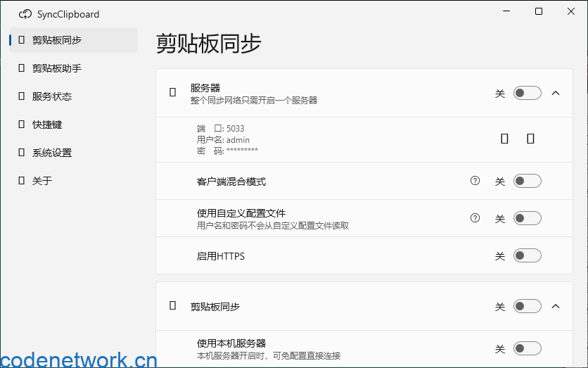Open 剪贴板助手 in the sidebar

click(73, 68)
